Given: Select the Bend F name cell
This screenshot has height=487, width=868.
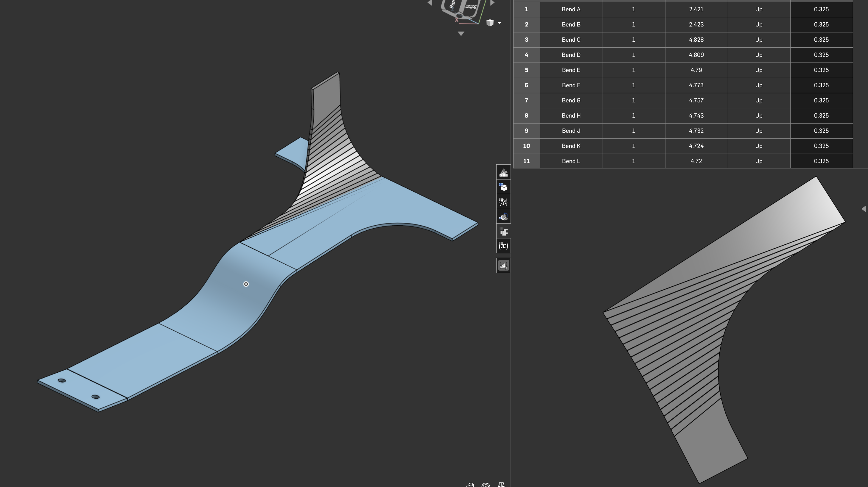Looking at the screenshot, I should point(571,85).
